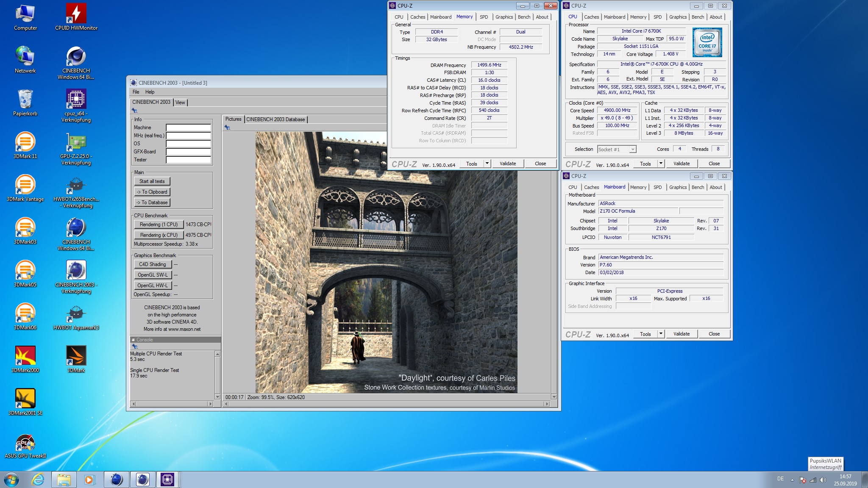Launch 3DMark Vantage desktop icon
The image size is (868, 488).
pyautogui.click(x=25, y=189)
